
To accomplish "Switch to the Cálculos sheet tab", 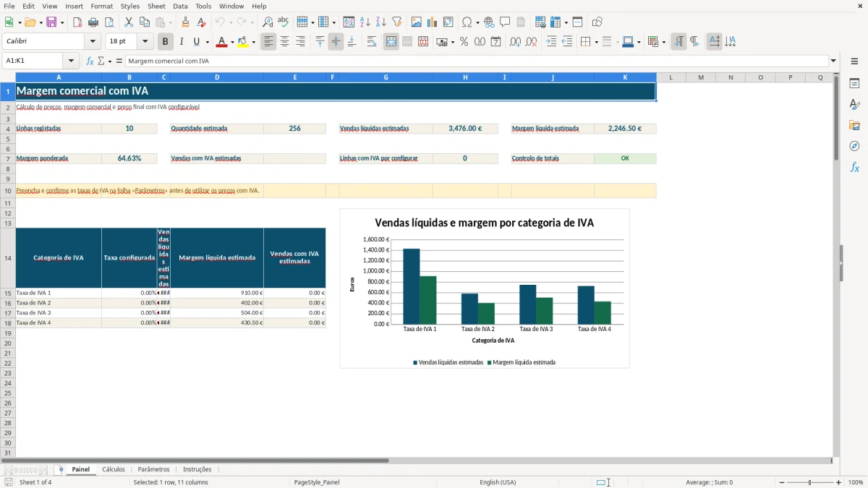I will pos(114,469).
